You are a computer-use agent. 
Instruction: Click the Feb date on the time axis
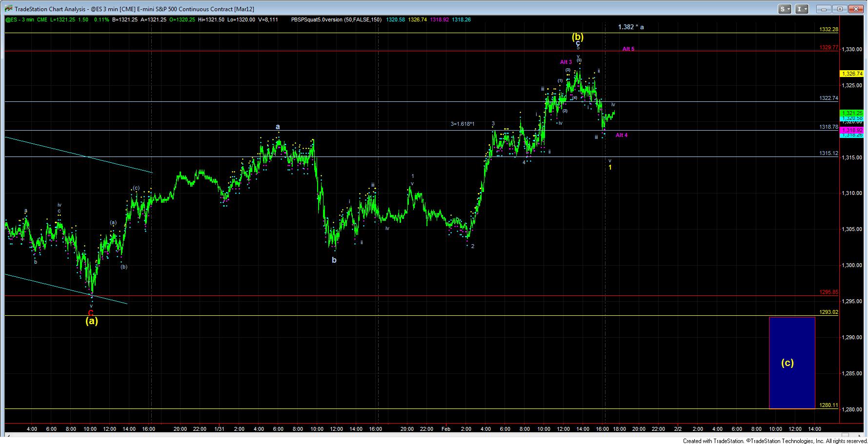[x=445, y=429]
